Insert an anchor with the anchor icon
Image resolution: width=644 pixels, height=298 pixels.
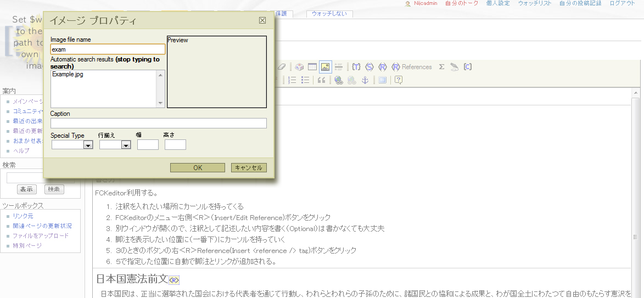coord(365,80)
